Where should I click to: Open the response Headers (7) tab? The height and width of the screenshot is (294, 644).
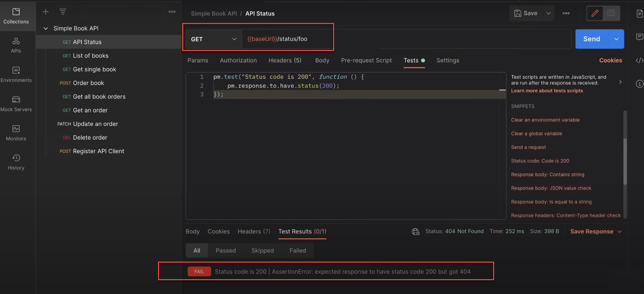click(254, 232)
